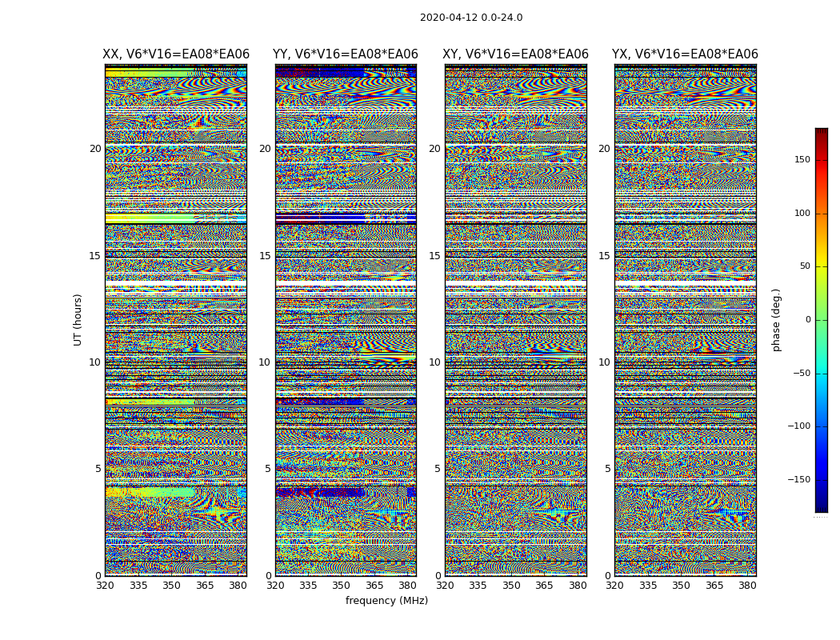Click colorbar tick label 50
Screen dimensions: 840x640
[x=805, y=266]
